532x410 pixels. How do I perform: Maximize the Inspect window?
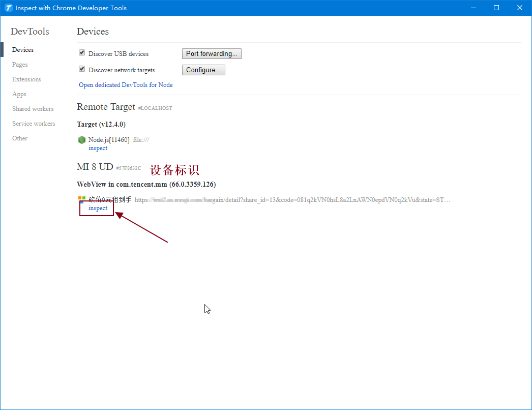click(x=496, y=8)
